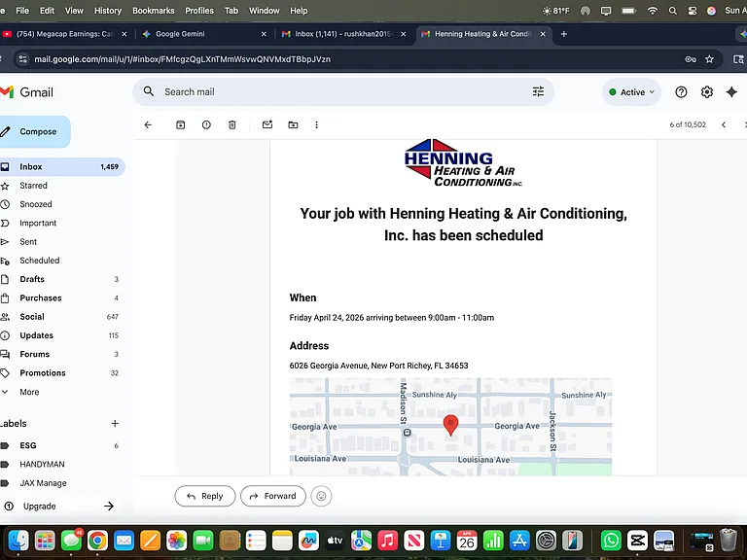The height and width of the screenshot is (560, 747).
Task: Forward the Henning email
Action: point(273,496)
